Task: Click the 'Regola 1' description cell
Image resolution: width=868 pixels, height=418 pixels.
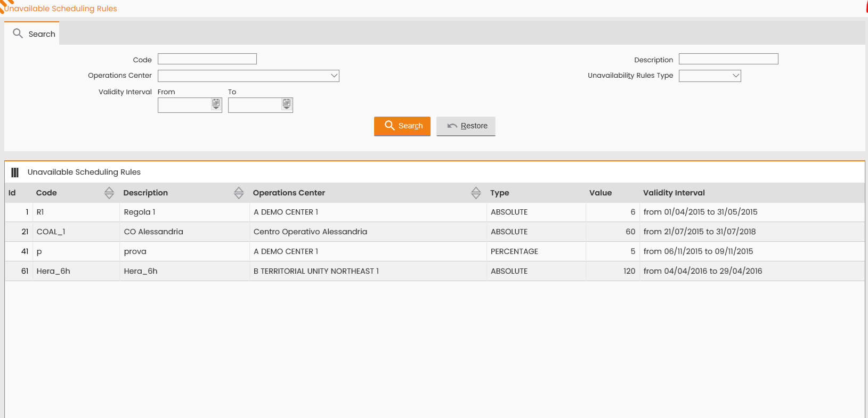Action: pos(185,212)
